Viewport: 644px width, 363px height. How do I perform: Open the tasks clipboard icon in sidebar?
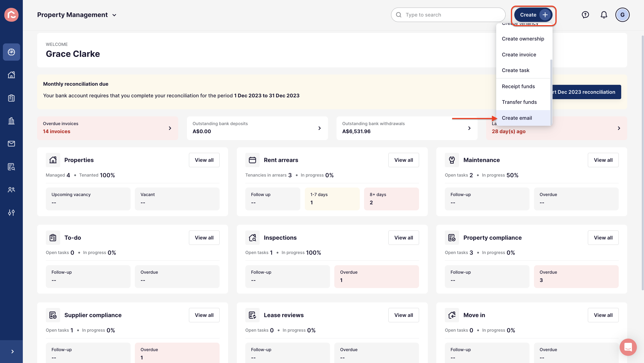[x=11, y=98]
